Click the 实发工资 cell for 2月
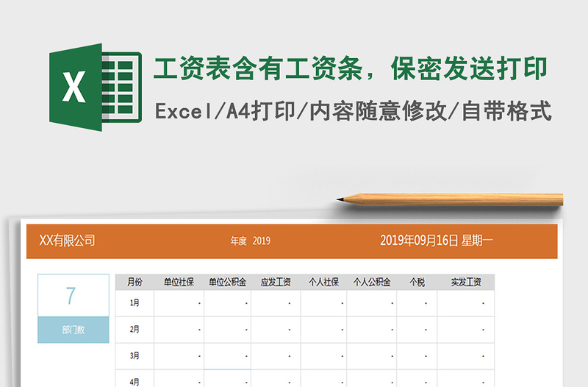The image size is (588, 387). pyautogui.click(x=466, y=330)
